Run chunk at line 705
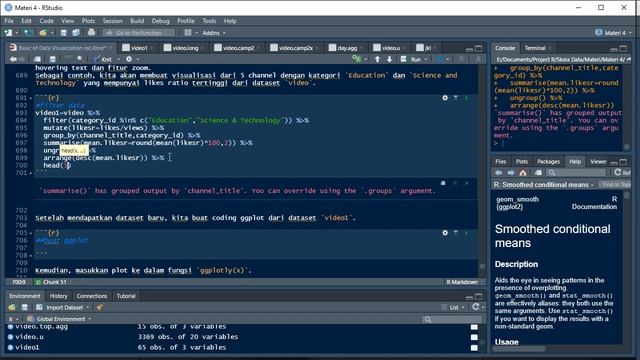Viewport: 640px width, 360px height. (x=466, y=233)
